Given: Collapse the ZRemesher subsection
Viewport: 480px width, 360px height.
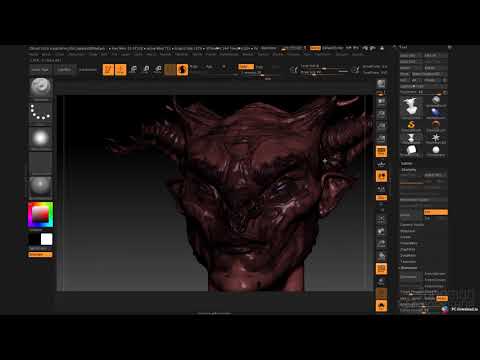Looking at the screenshot, I should click(409, 268).
